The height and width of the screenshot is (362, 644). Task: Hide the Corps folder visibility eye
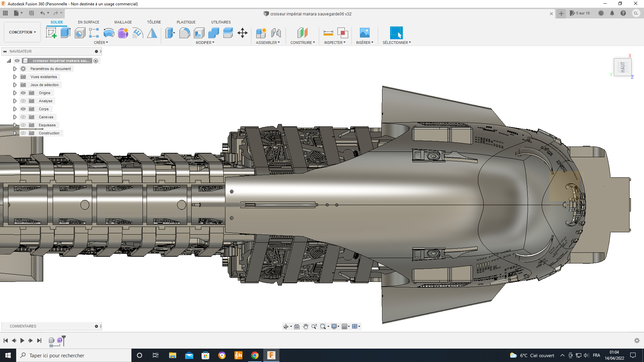23,109
